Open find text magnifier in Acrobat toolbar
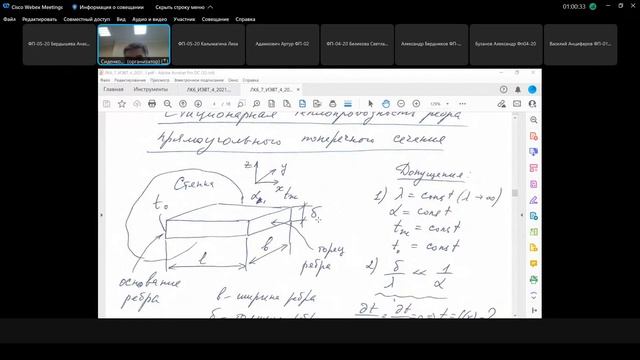Screen dimensions: 640x360 [167, 104]
